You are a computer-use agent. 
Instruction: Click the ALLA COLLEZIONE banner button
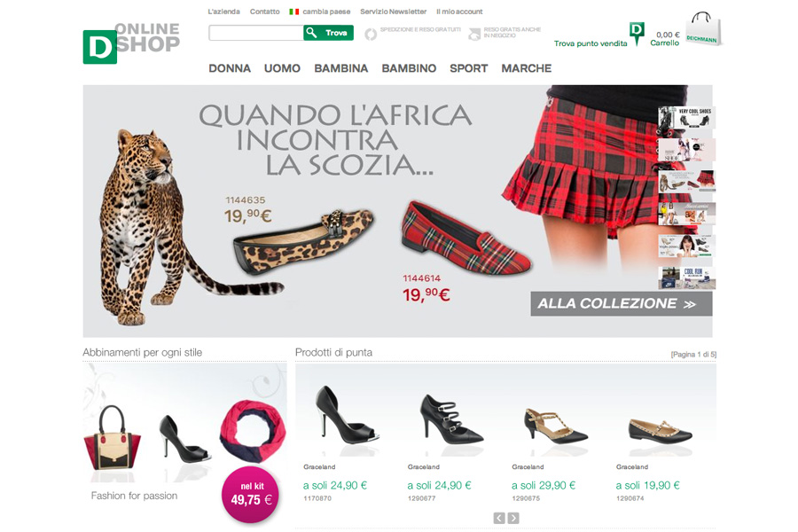pos(622,304)
